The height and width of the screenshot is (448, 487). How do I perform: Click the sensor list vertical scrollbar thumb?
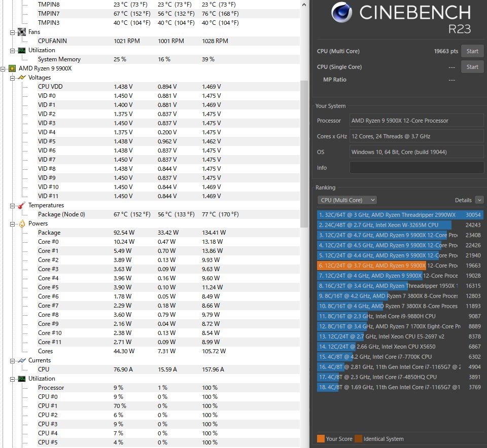point(304,154)
